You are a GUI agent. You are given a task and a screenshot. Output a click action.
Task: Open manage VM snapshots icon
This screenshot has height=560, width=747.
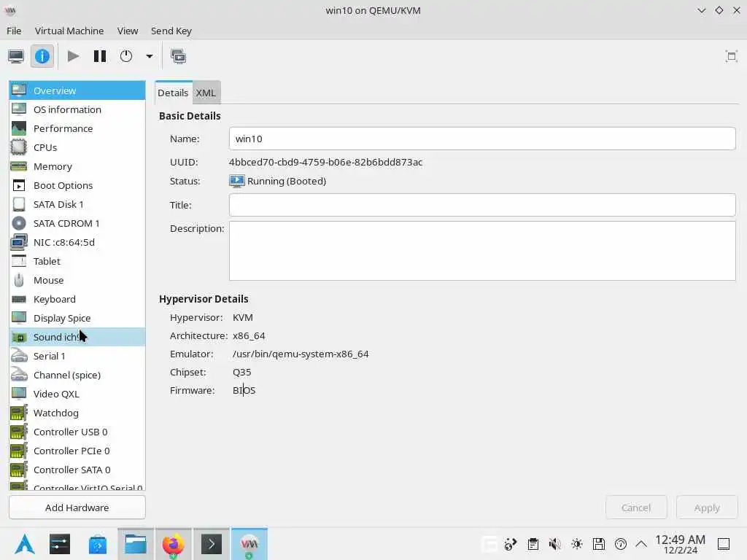(178, 56)
